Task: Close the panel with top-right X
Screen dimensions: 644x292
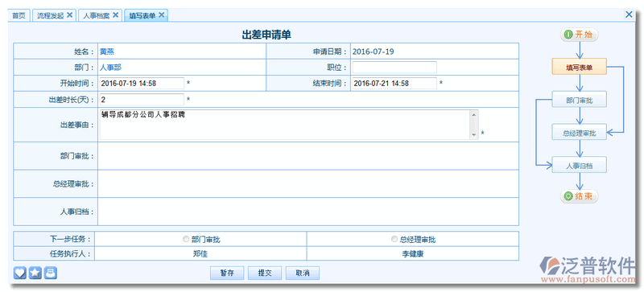Action: coord(629,14)
